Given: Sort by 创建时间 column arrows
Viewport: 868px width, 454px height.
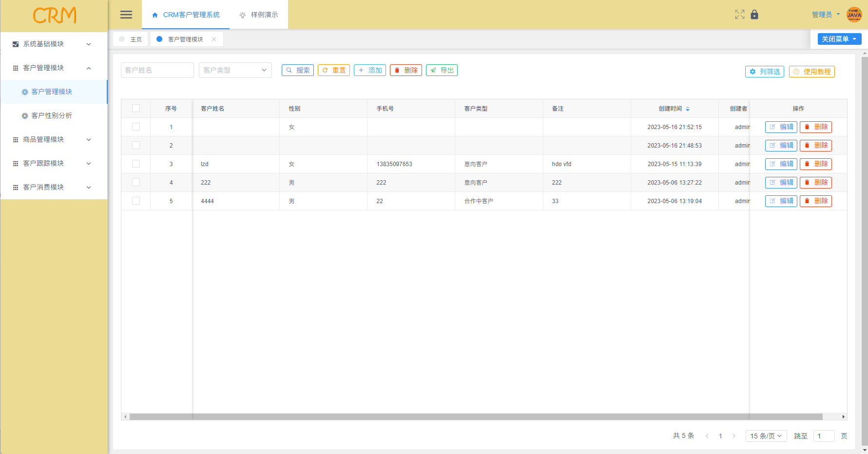Looking at the screenshot, I should (688, 109).
